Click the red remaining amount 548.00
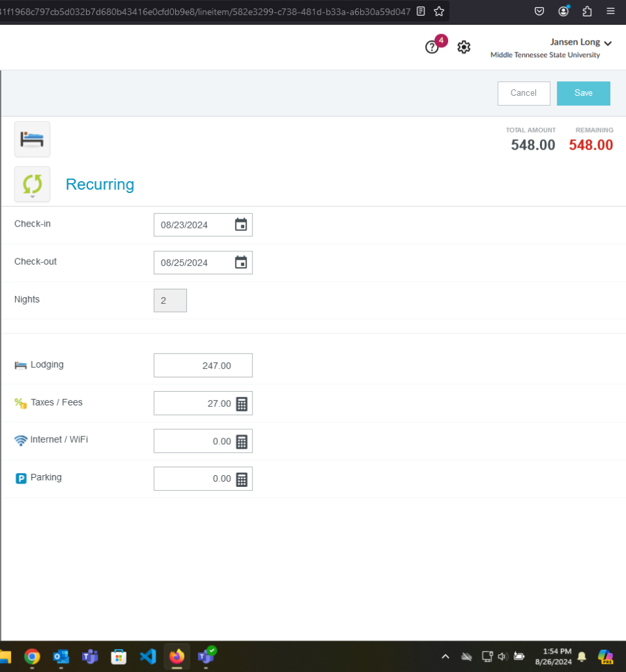 591,145
